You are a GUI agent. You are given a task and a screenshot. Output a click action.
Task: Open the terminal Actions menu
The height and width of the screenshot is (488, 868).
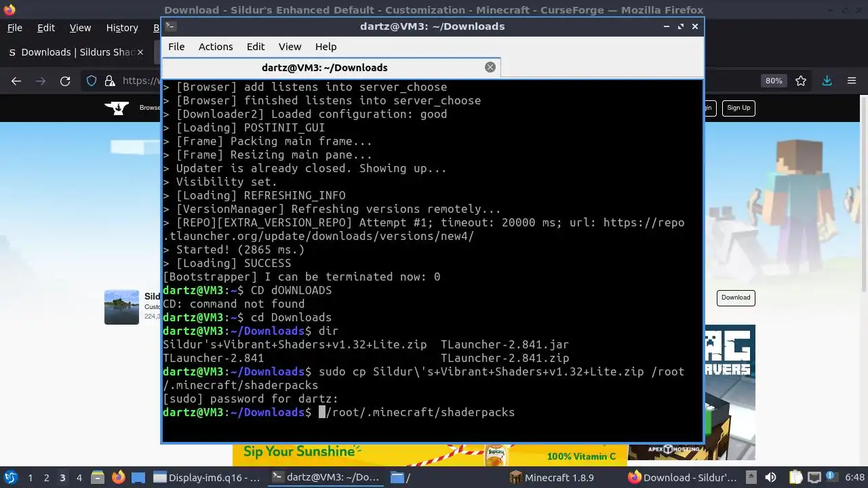coord(216,47)
